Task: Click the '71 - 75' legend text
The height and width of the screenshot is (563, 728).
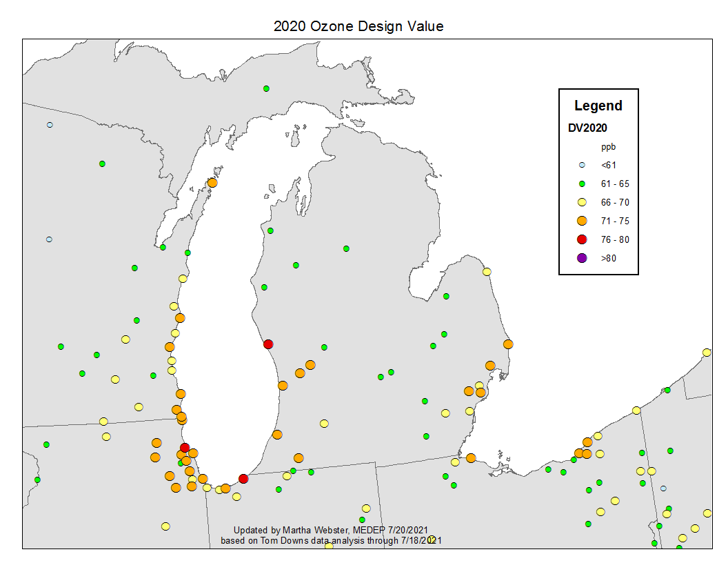Action: pos(615,221)
